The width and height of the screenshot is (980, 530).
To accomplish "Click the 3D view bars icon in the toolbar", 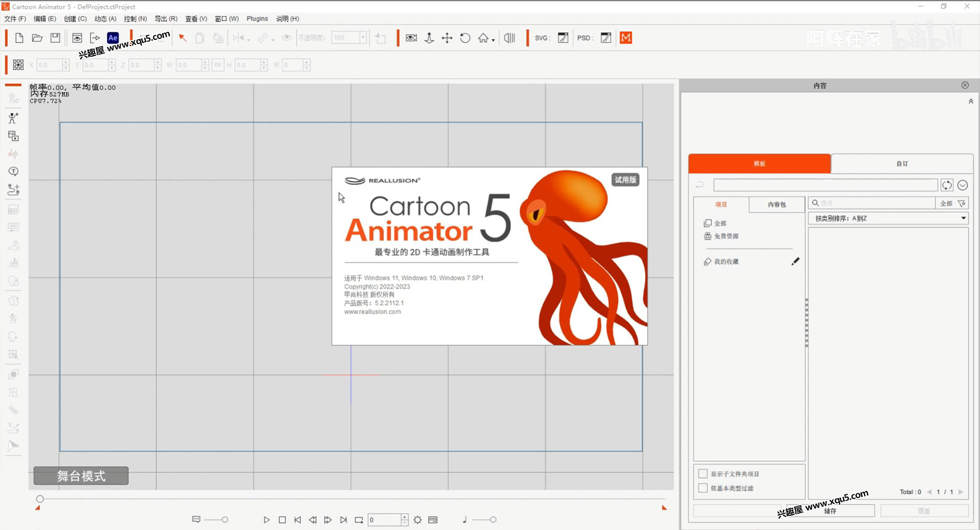I will (x=510, y=38).
